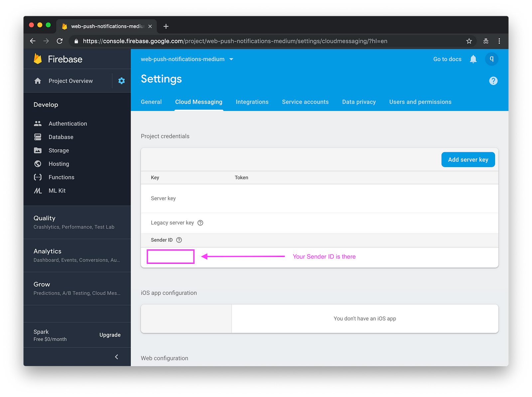Show help for Legacy server key
The height and width of the screenshot is (397, 532).
(200, 223)
